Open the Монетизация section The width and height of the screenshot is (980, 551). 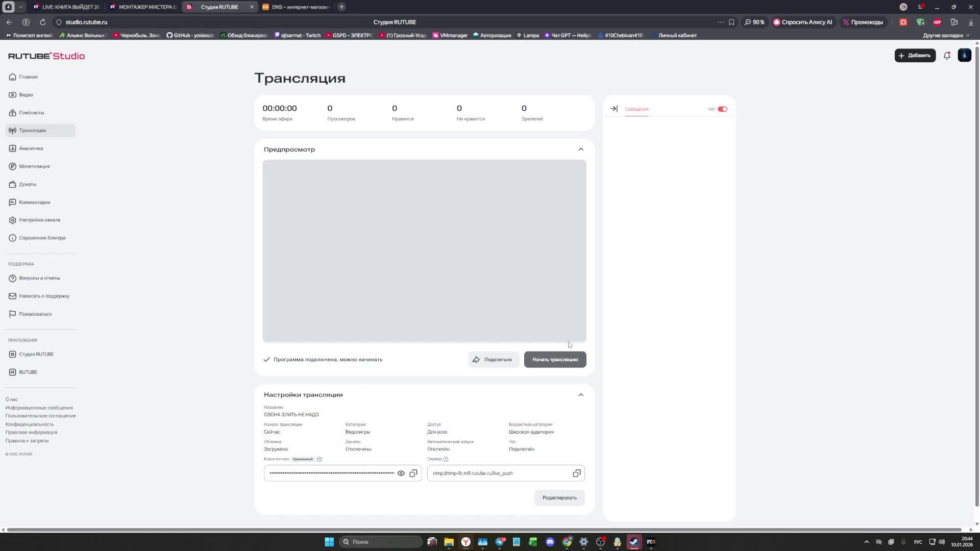[x=29, y=166]
